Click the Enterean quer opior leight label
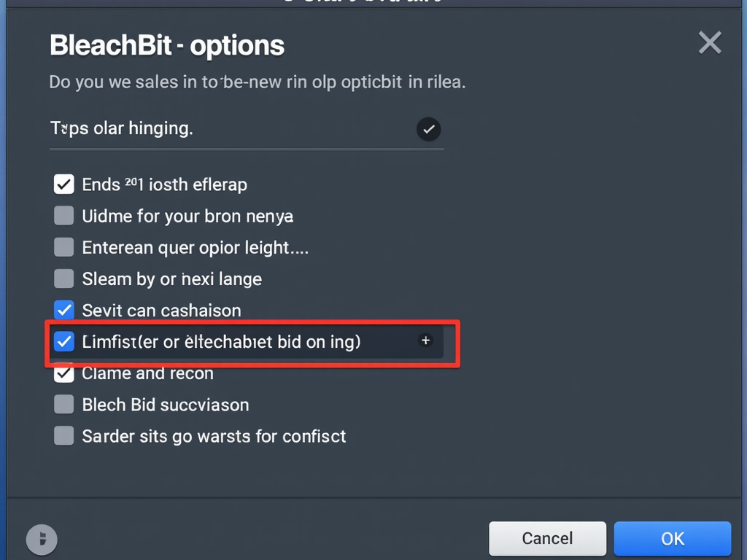 [195, 247]
